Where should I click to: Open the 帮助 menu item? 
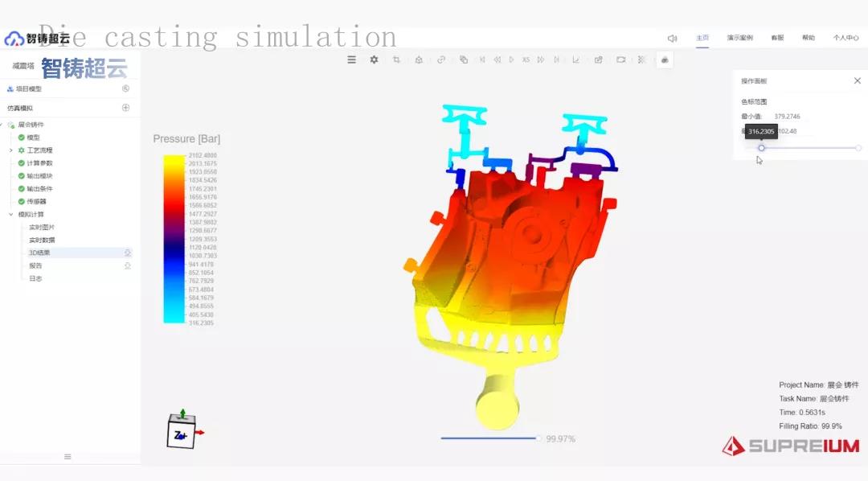[808, 38]
